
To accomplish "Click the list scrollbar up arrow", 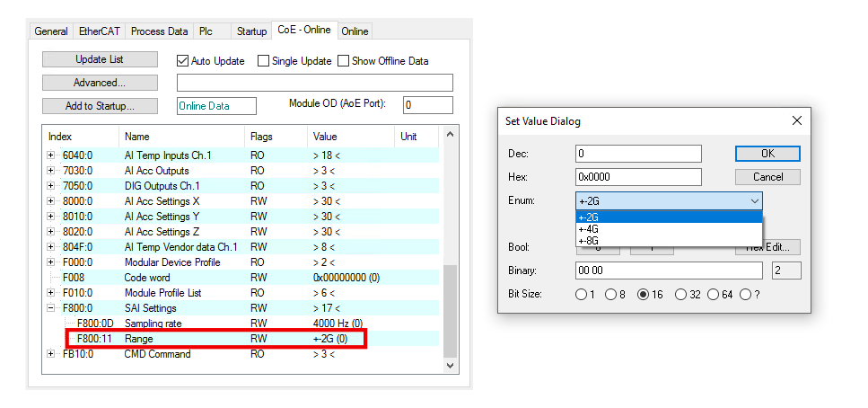I will (450, 134).
